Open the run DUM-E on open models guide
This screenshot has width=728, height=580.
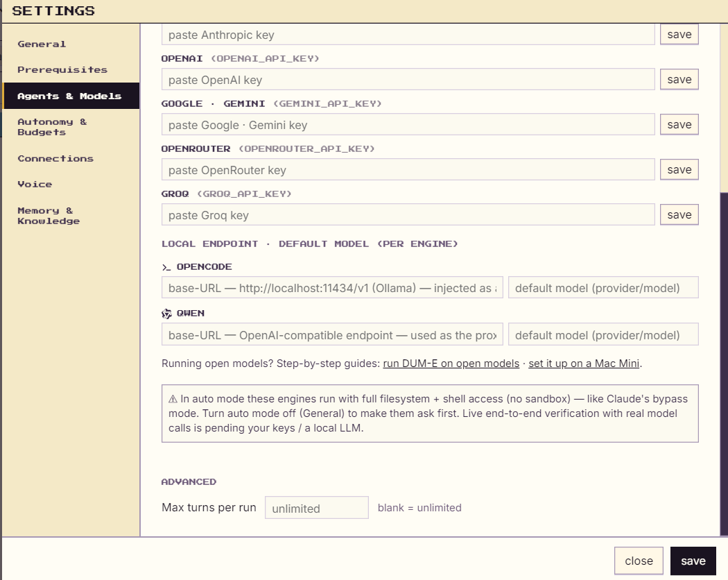[x=451, y=364]
